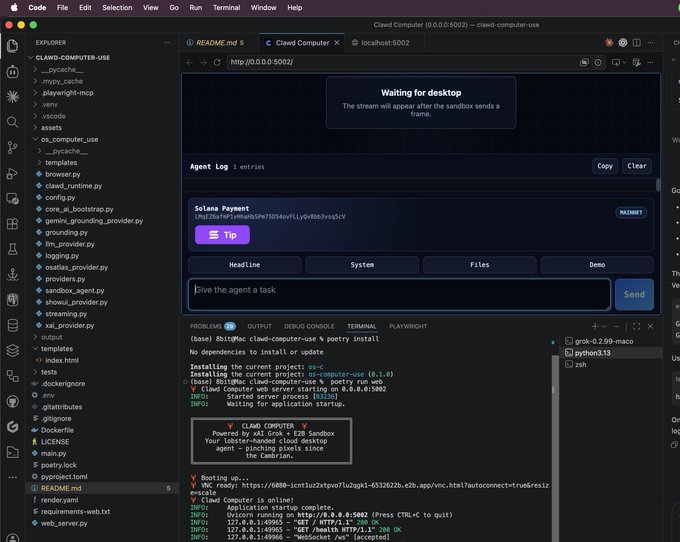This screenshot has height=542, width=680.
Task: Go forward in the browser preview
Action: coord(203,62)
